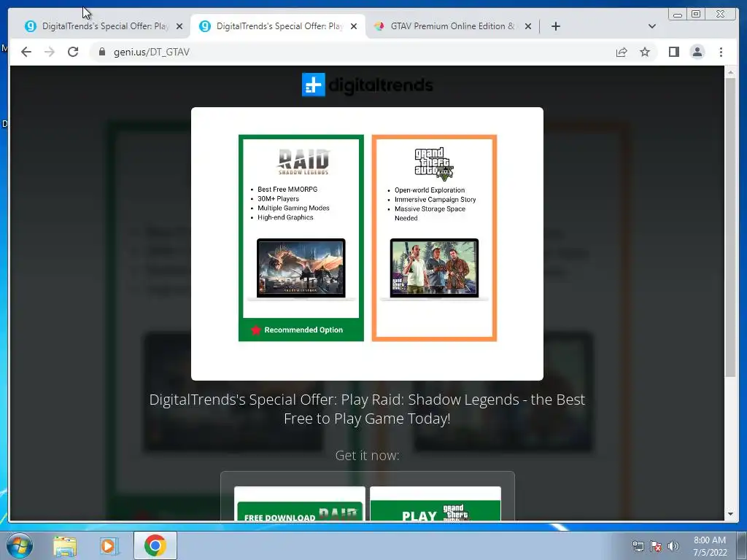This screenshot has height=560, width=747.
Task: Click 'Best Free MMORPG' bullet text
Action: pyautogui.click(x=287, y=189)
